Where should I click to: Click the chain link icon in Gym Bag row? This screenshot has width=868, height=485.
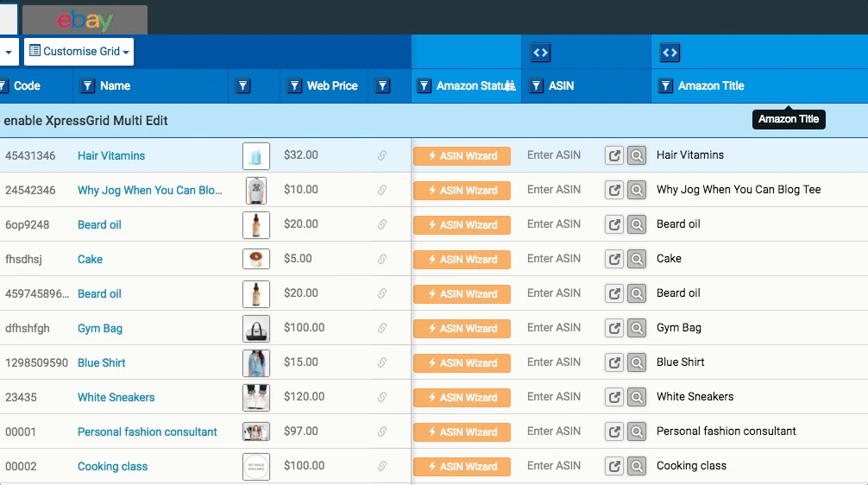pyautogui.click(x=382, y=328)
